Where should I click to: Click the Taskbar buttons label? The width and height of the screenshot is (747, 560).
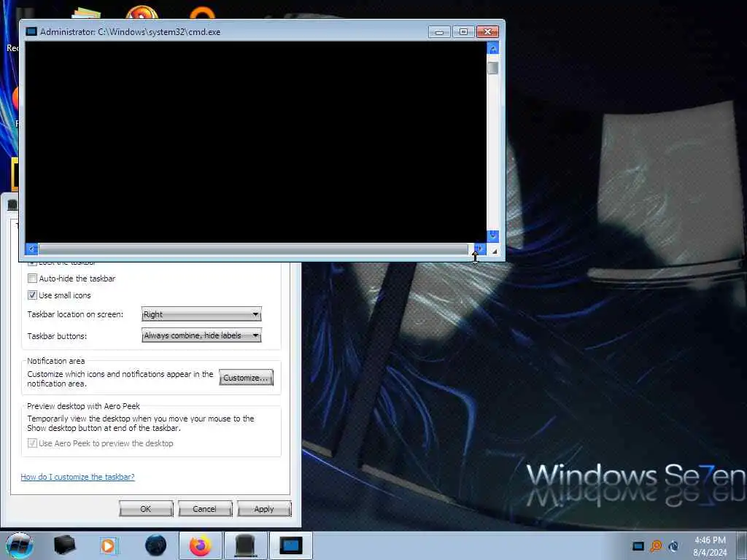[x=57, y=336]
